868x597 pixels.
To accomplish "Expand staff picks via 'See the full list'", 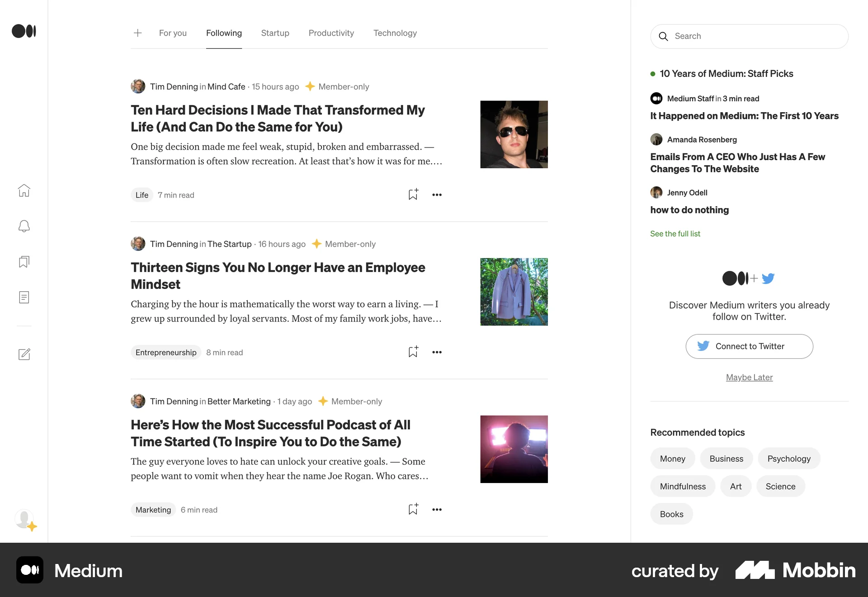I will (x=675, y=234).
